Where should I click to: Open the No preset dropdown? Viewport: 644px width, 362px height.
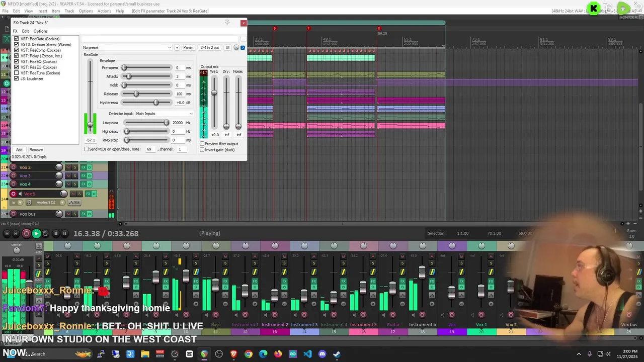[127, 48]
